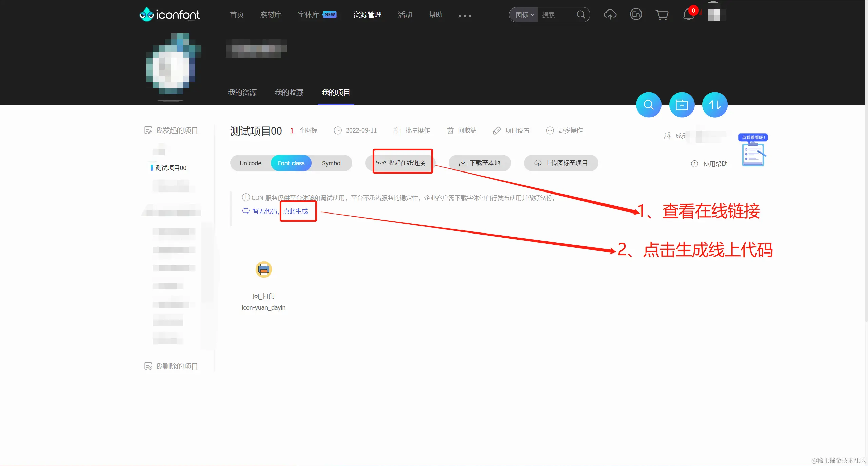Image resolution: width=868 pixels, height=466 pixels.
Task: Click the members 成员 person icon
Action: coord(667,136)
